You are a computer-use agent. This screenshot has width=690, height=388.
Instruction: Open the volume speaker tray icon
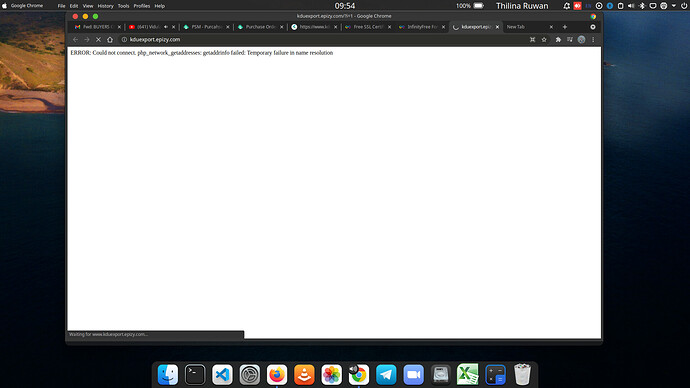pyautogui.click(x=631, y=6)
